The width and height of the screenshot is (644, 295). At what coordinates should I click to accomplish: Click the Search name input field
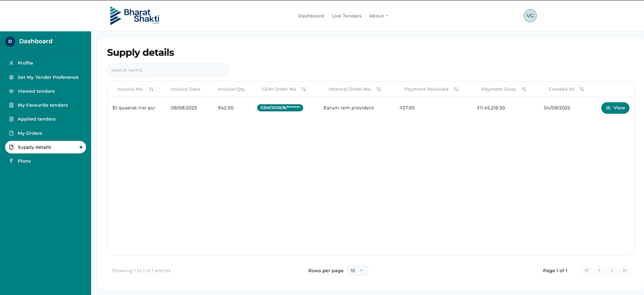[x=168, y=70]
